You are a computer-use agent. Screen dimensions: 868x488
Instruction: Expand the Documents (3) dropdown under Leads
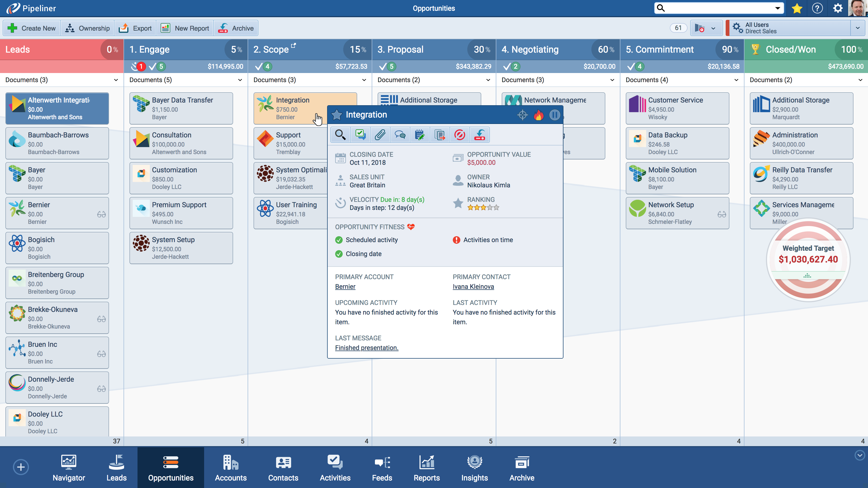coord(116,80)
